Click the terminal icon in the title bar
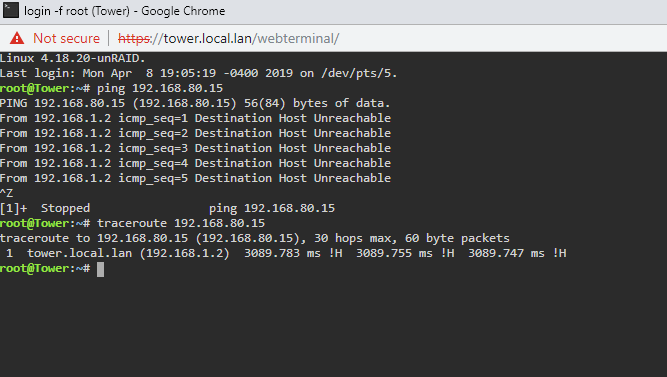 pos(11,10)
